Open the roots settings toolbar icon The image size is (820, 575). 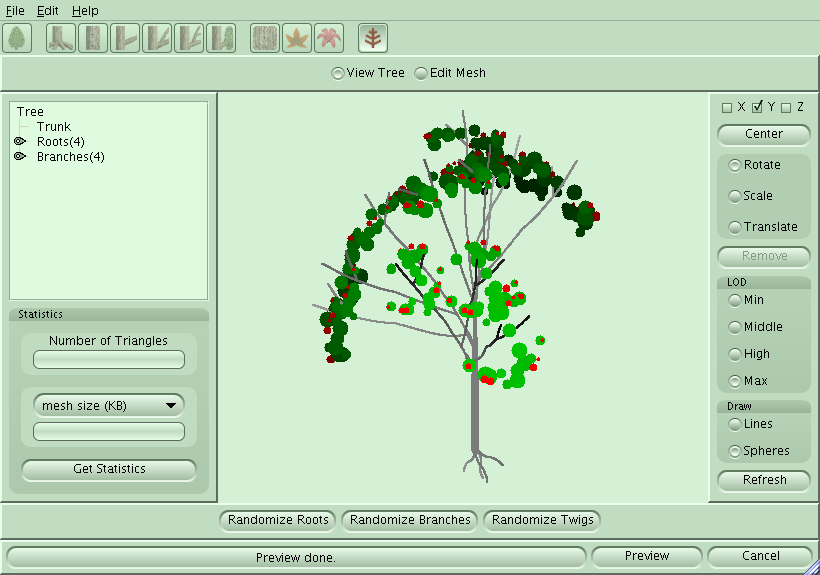pyautogui.click(x=61, y=38)
